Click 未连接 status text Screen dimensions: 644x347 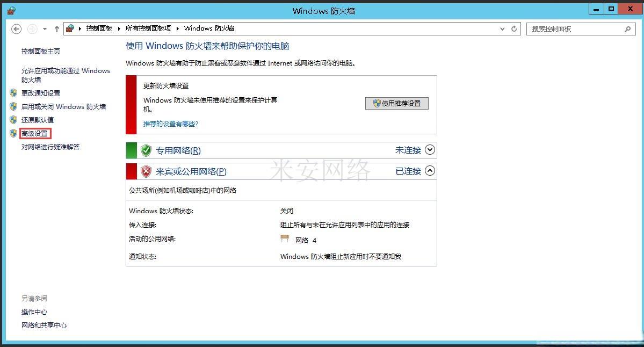(x=408, y=150)
